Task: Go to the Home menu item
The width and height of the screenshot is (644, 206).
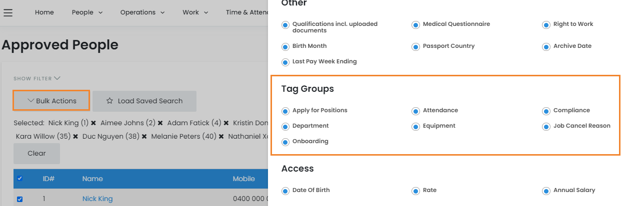Action: (x=44, y=12)
